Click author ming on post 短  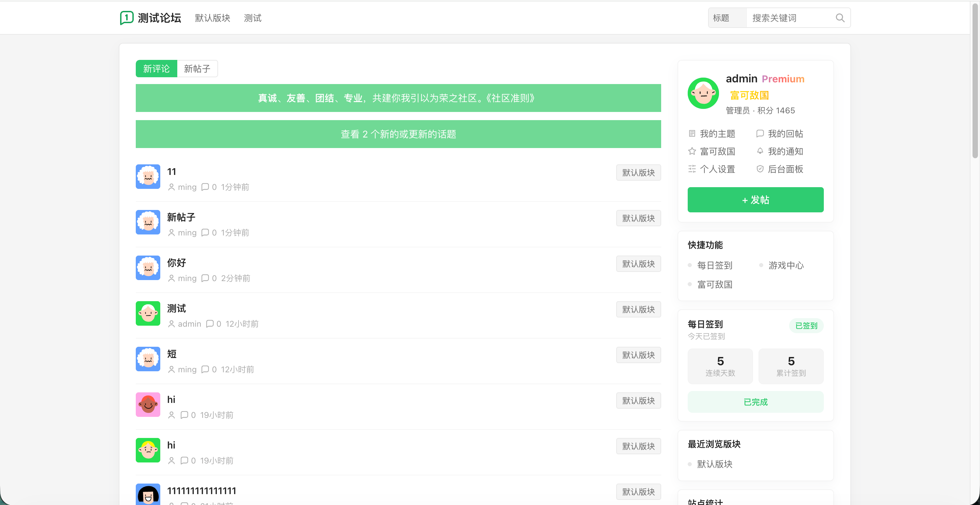click(x=187, y=370)
